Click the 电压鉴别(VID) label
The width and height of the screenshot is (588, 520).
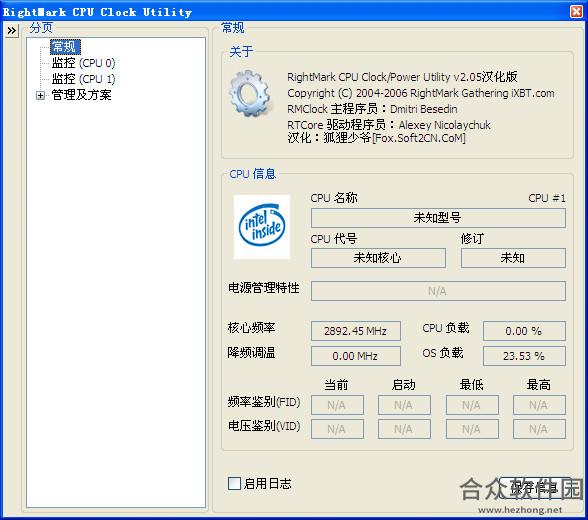264,426
